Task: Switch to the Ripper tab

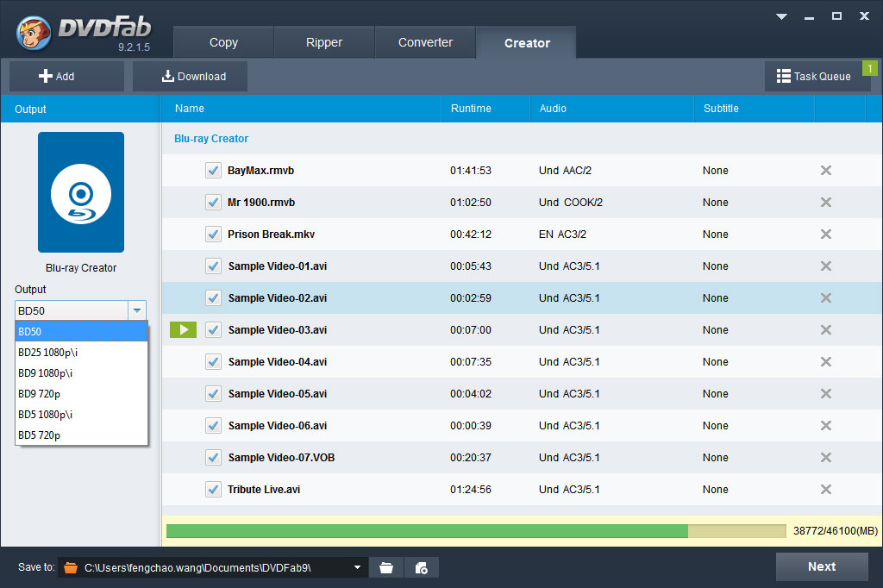Action: pyautogui.click(x=324, y=42)
